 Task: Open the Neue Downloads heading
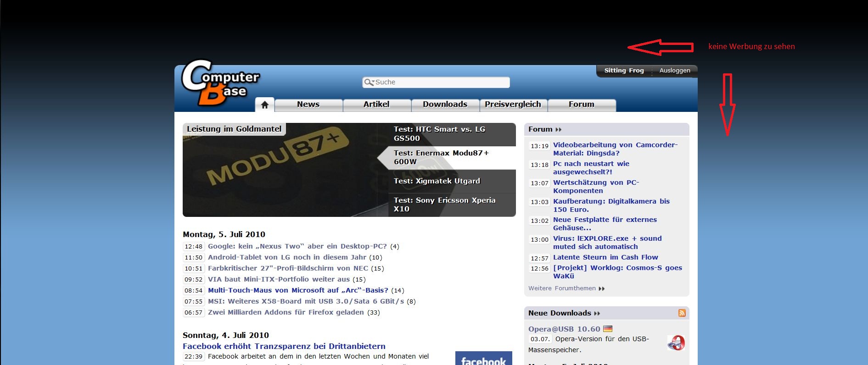[x=560, y=313]
